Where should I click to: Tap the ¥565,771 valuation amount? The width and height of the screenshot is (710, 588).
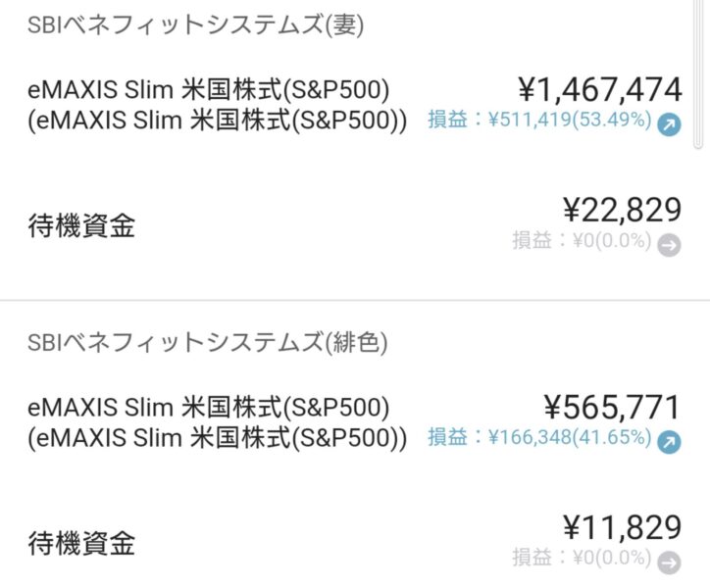(612, 407)
